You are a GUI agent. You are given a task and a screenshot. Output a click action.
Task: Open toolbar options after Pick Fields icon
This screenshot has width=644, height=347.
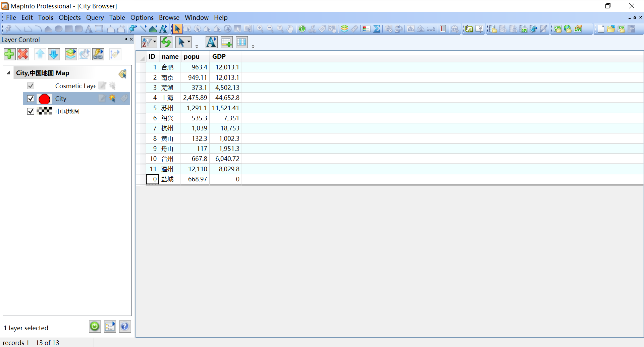coord(253,46)
